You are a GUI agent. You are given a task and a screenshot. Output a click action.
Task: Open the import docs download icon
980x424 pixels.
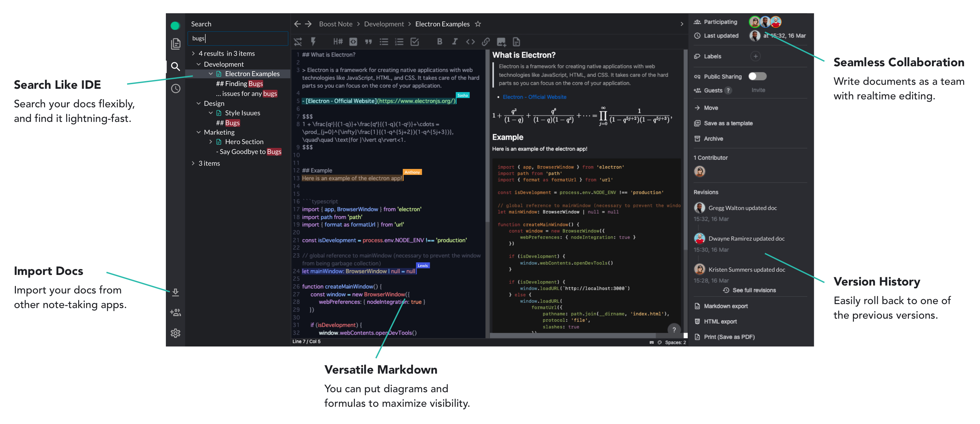(x=175, y=292)
